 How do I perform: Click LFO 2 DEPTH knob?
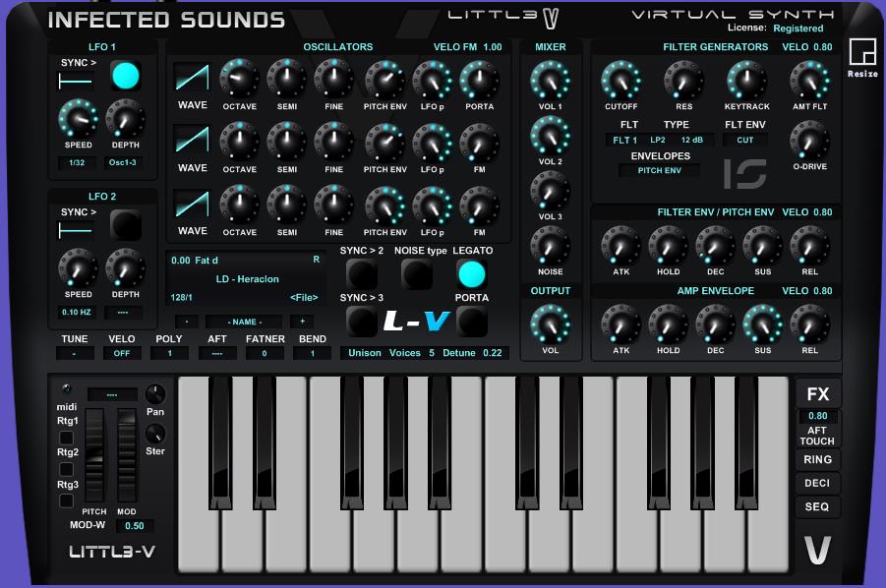pos(125,267)
